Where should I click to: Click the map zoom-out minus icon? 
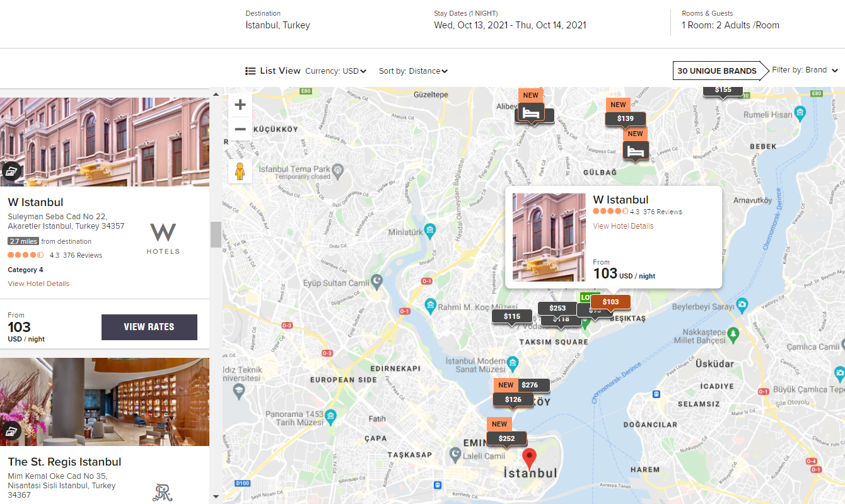click(240, 129)
